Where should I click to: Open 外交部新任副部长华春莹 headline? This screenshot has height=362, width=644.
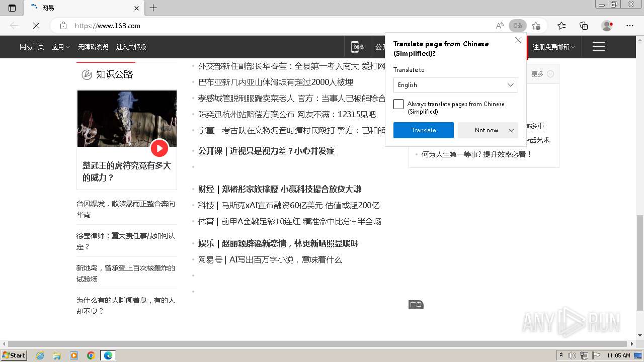[x=291, y=66]
